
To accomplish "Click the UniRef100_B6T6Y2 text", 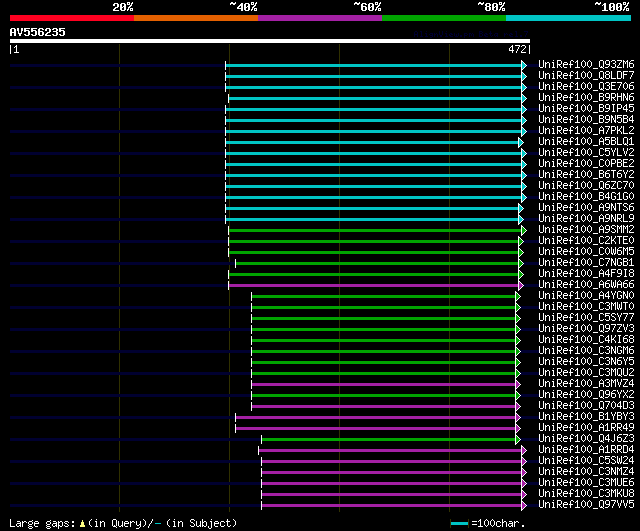I will 586,175.
